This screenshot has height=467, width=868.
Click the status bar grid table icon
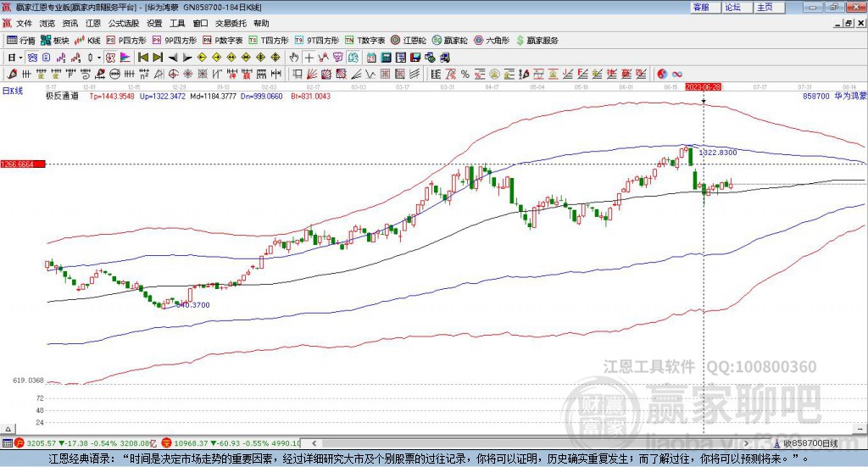(7, 443)
